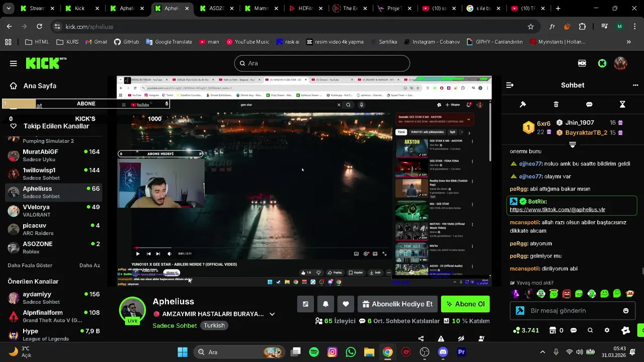The height and width of the screenshot is (362, 644).
Task: Open Ana Sayfa in sidebar
Action: point(39,86)
